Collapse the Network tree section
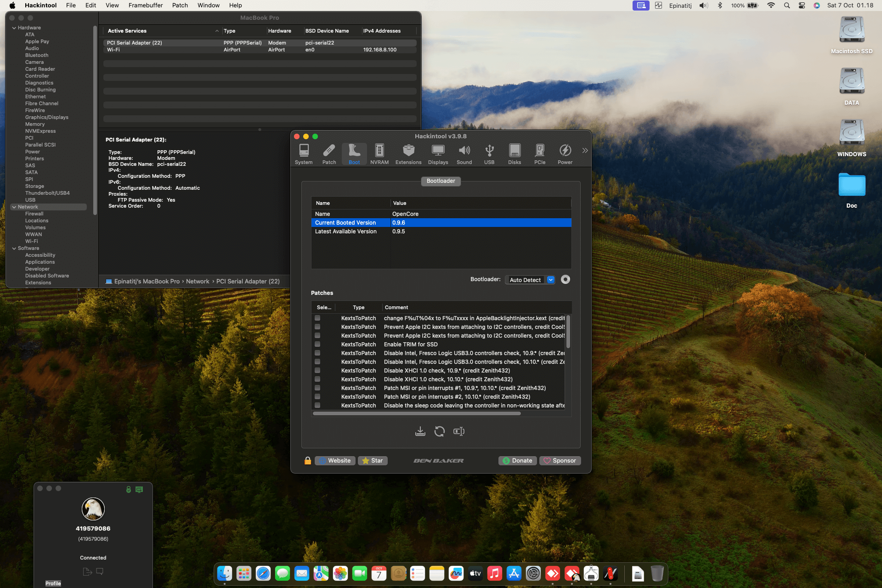Image resolution: width=882 pixels, height=588 pixels. click(14, 207)
